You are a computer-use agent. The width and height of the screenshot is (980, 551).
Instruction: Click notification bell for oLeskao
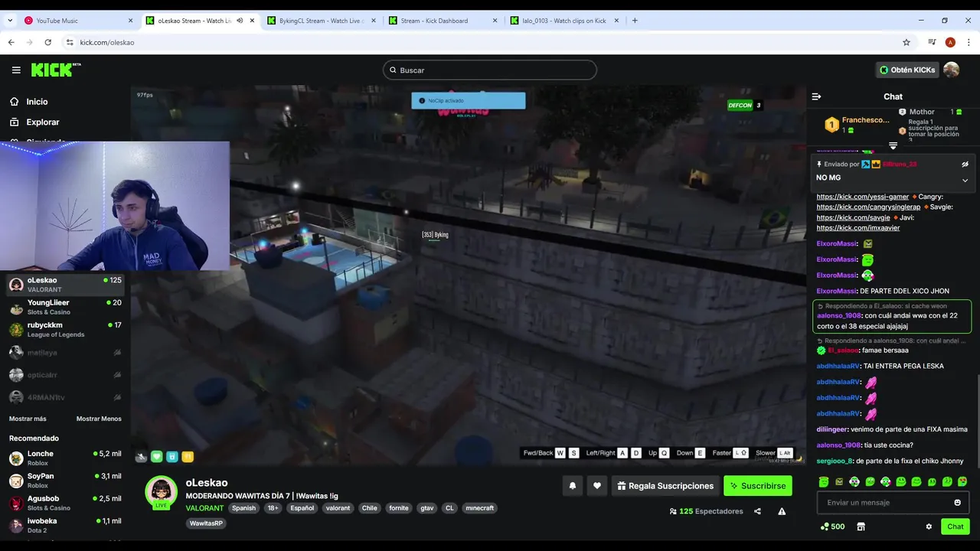point(573,486)
